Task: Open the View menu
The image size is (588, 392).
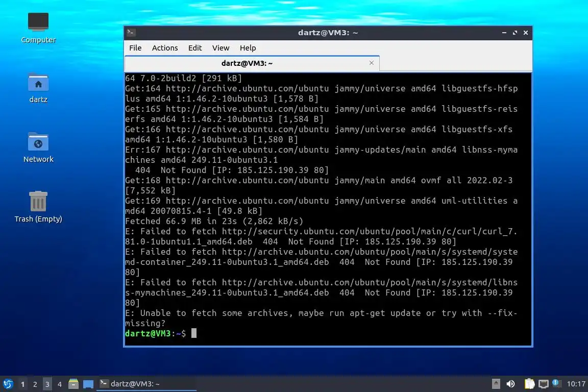Action: point(220,48)
